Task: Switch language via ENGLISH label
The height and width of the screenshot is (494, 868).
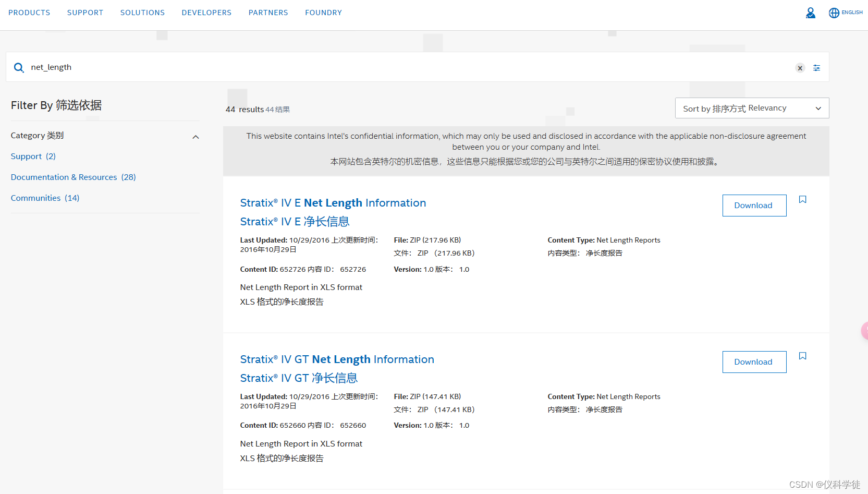Action: click(x=852, y=13)
